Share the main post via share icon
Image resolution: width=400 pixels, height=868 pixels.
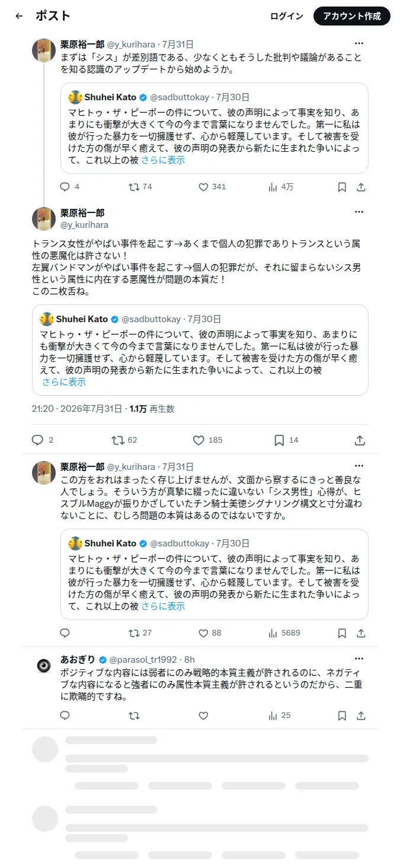pyautogui.click(x=360, y=440)
